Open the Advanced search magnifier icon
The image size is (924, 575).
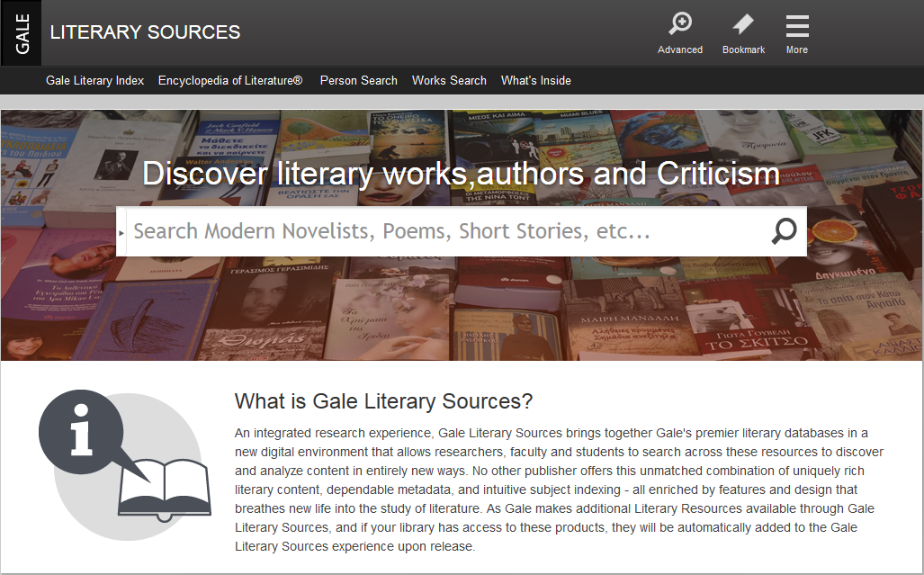680,23
